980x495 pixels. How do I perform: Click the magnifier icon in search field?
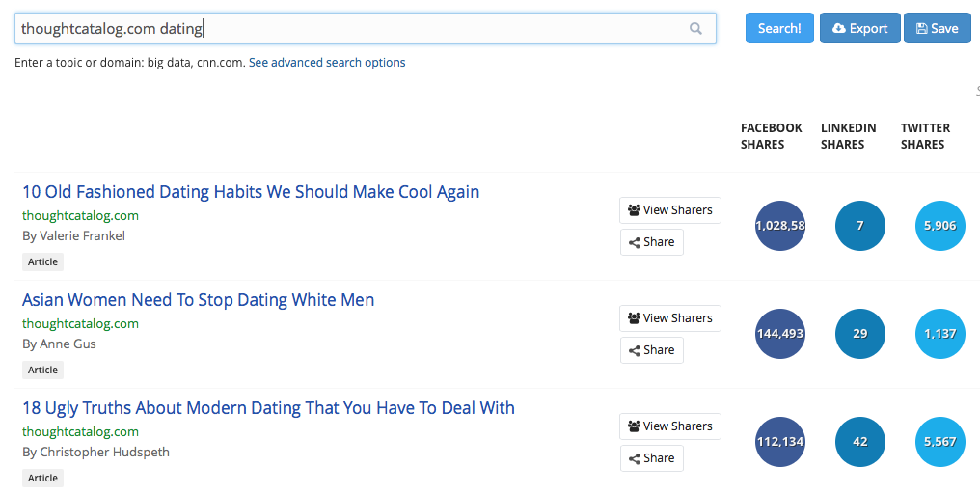coord(695,29)
